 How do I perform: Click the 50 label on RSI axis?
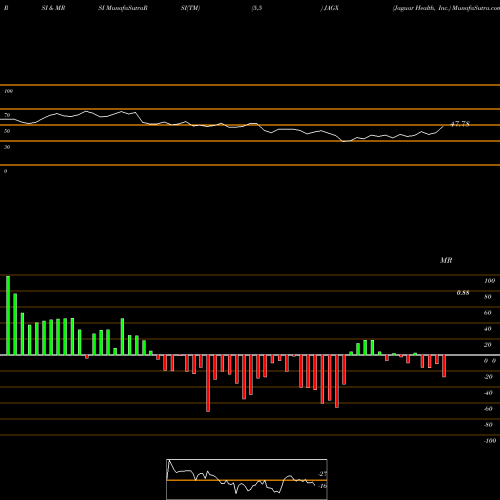coord(7,131)
